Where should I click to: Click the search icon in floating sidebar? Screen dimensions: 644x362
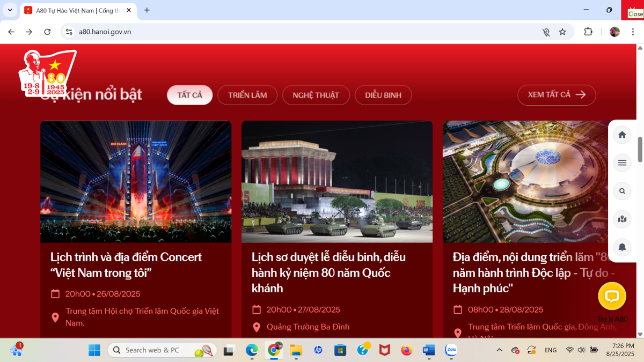[622, 190]
